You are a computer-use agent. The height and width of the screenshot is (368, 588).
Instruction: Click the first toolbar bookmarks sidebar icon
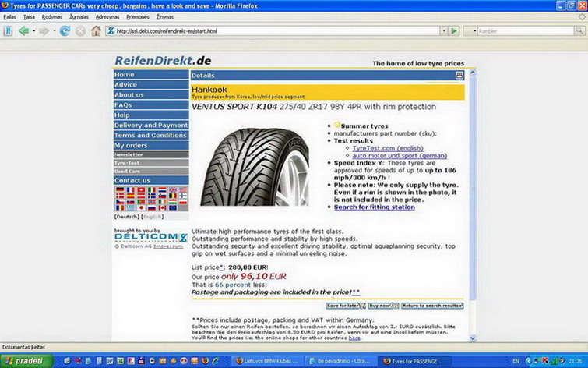(x=8, y=30)
